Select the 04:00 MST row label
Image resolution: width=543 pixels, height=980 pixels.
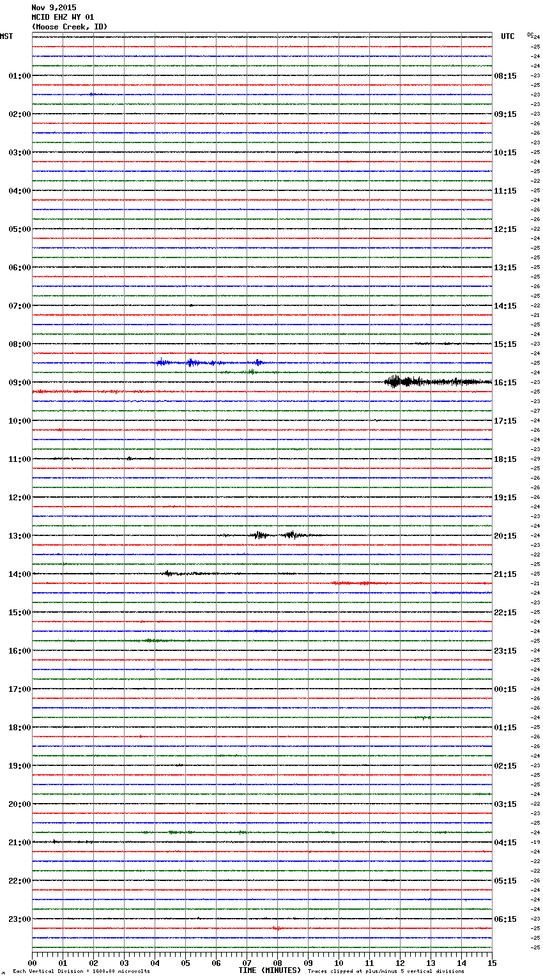[20, 191]
